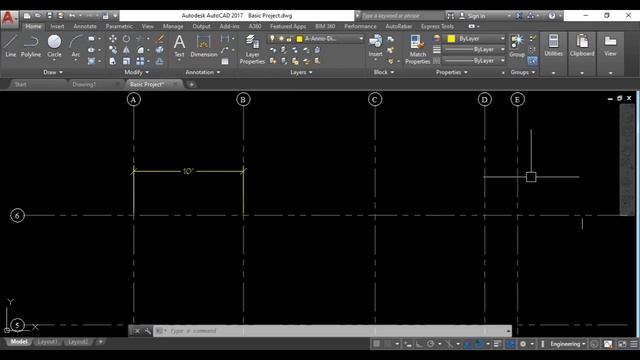Screen dimensions: 640x360
Task: Open the top ByLayer linetype dropdown
Action: tap(475, 49)
